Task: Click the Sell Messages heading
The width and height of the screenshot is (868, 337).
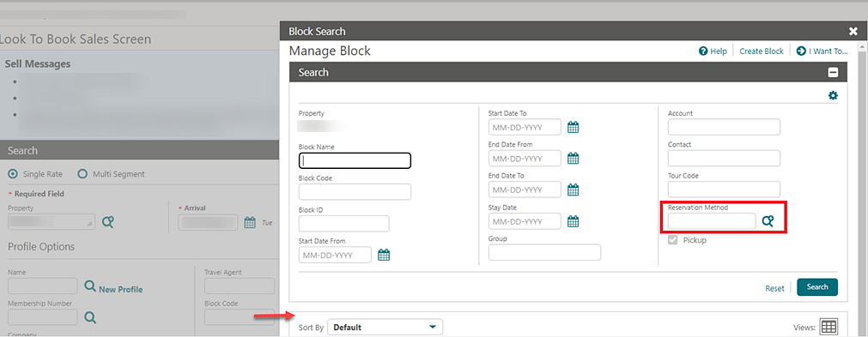Action: pyautogui.click(x=38, y=64)
